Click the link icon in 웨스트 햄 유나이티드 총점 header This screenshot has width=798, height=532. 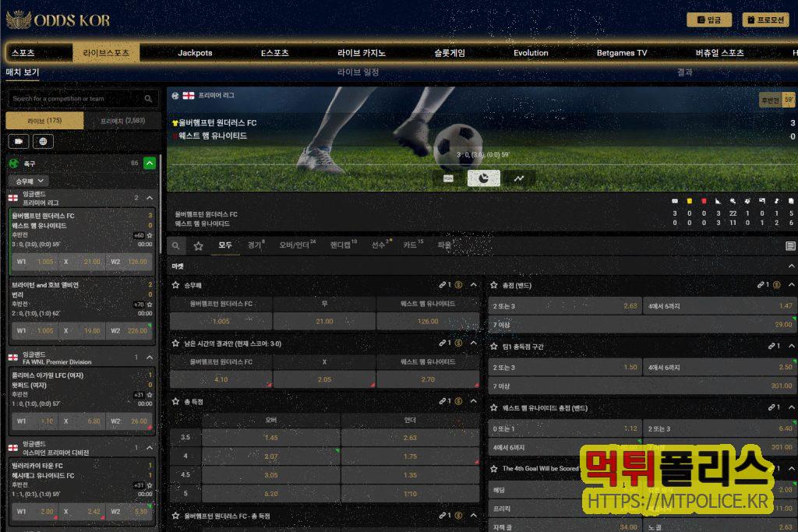[x=772, y=407]
